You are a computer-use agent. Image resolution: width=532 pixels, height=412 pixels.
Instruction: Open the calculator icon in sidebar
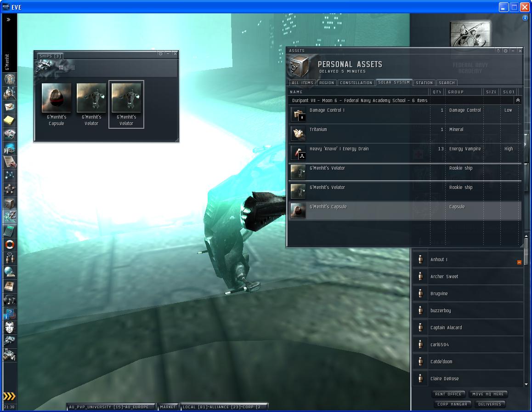click(x=10, y=231)
